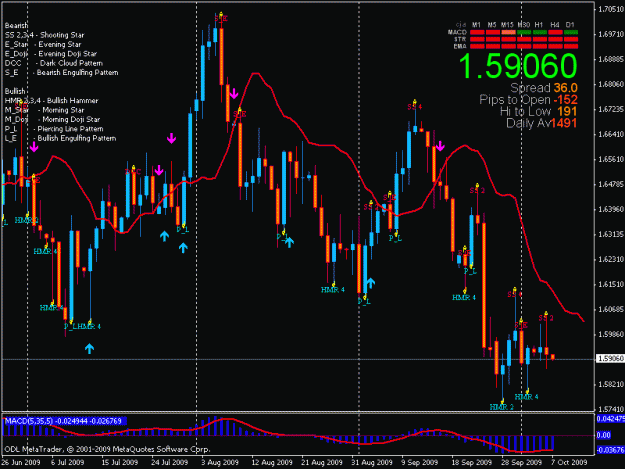Viewport: 625px width, 469px height.
Task: Click the M1 timeframe column header
Action: pos(476,25)
